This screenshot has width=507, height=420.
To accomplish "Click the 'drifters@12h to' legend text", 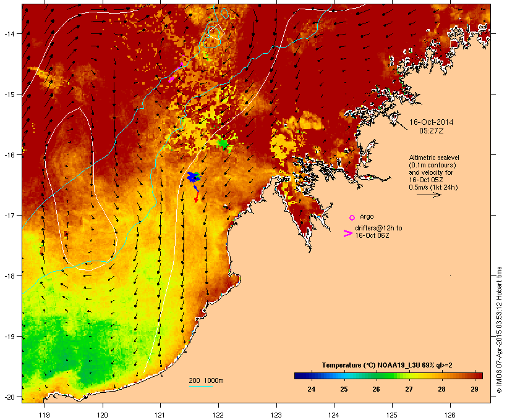I will click(378, 228).
